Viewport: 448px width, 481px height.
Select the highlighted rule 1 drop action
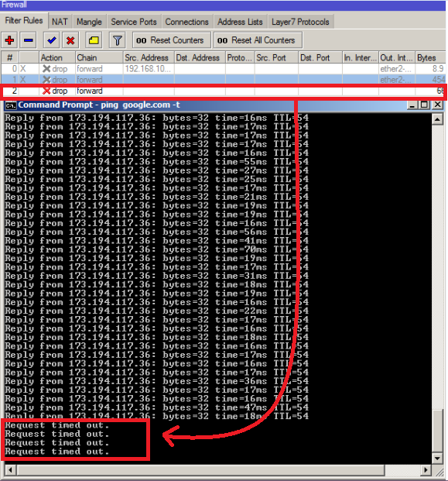[56, 80]
